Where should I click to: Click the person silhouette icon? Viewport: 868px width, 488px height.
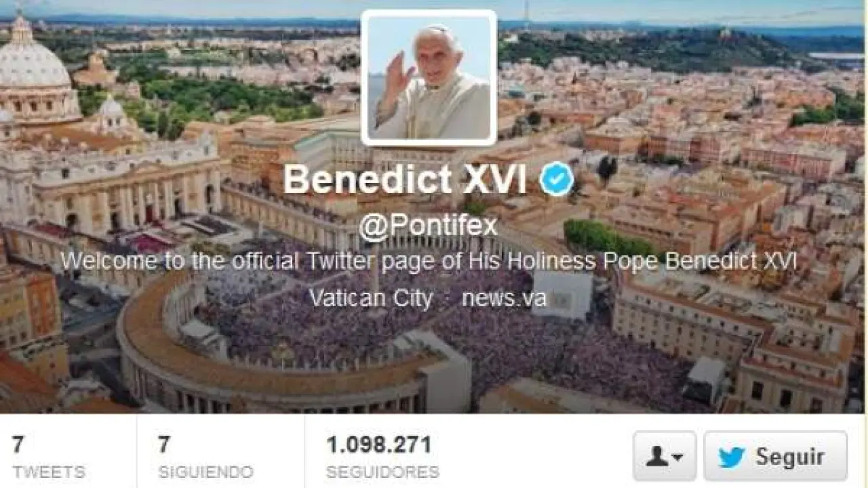click(x=657, y=457)
